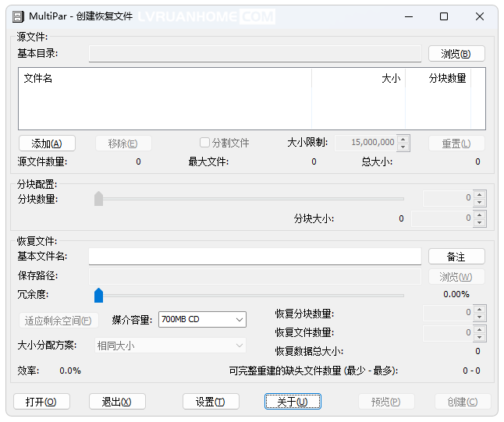This screenshot has height=422, width=504.
Task: Click inside the 基本文件名 input field
Action: [x=254, y=257]
